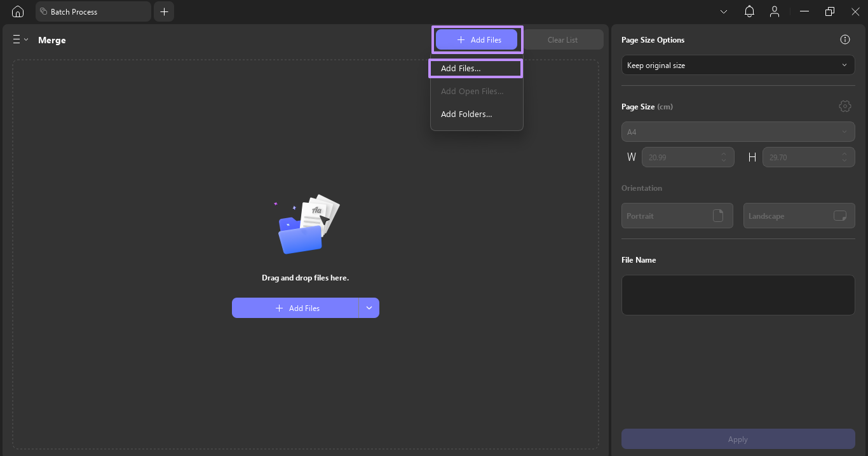Open the user account profile icon
The width and height of the screenshot is (868, 456).
(x=775, y=11)
